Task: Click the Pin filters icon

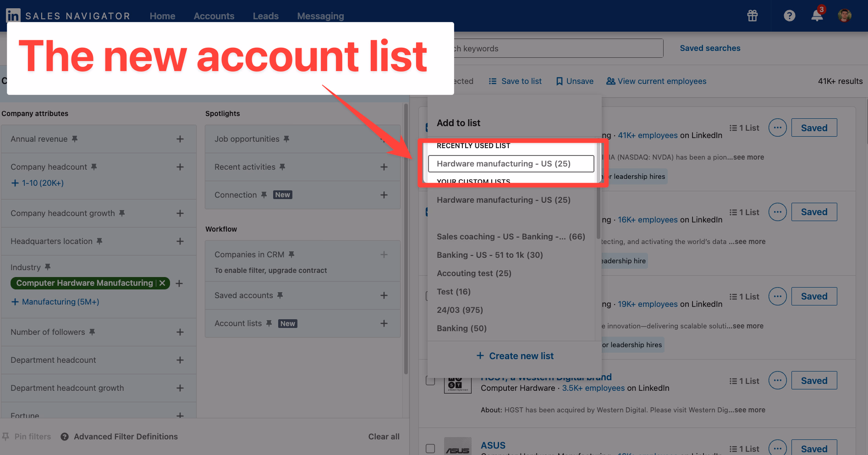Action: [x=5, y=437]
